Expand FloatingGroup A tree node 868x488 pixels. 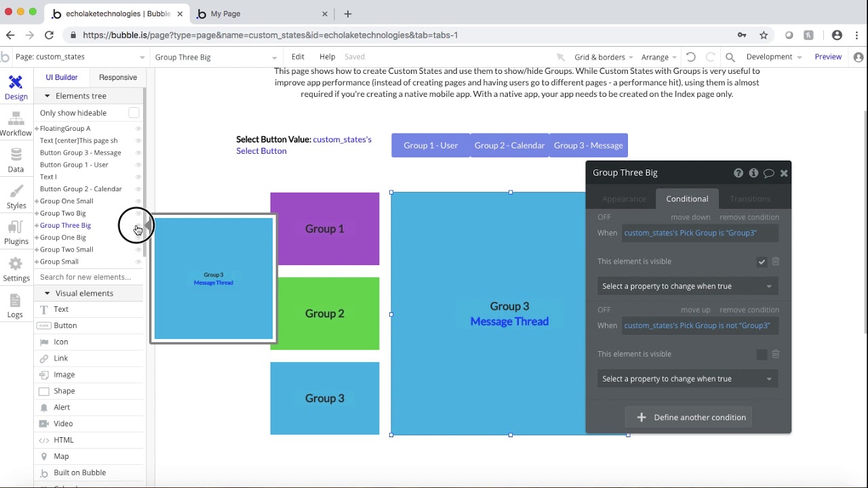tap(37, 129)
